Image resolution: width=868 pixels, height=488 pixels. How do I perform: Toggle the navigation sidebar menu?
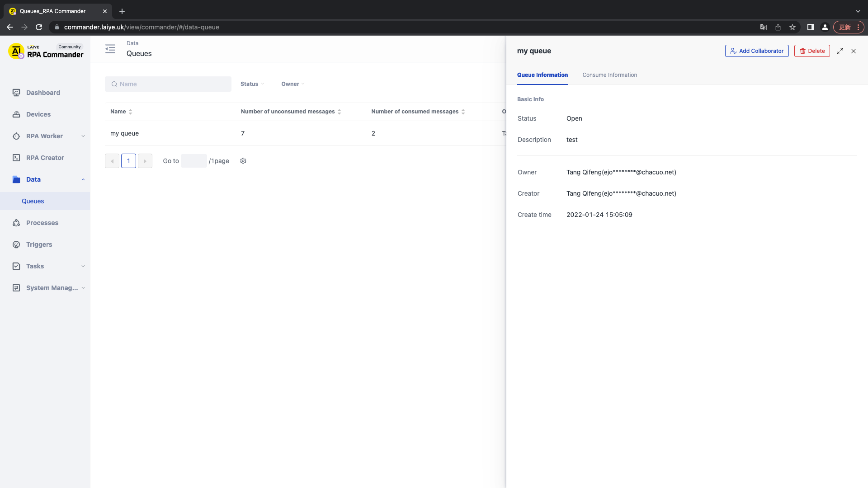click(110, 49)
